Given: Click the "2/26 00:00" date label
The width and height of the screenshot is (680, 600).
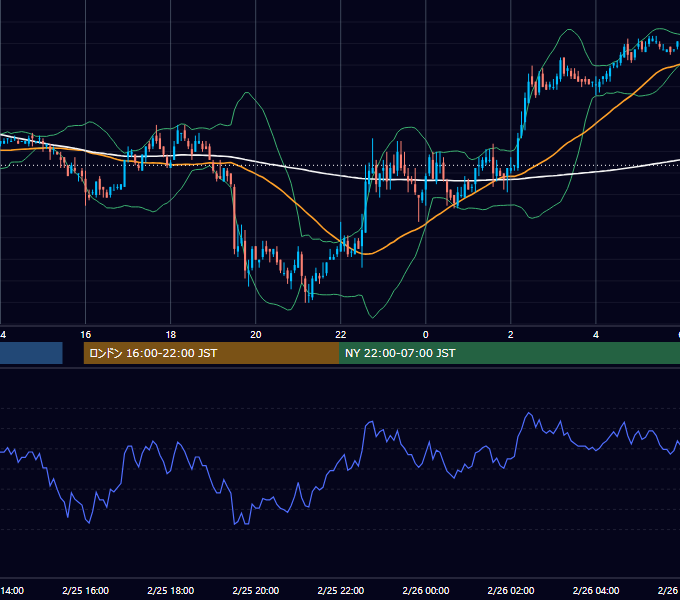Looking at the screenshot, I should pos(426,590).
